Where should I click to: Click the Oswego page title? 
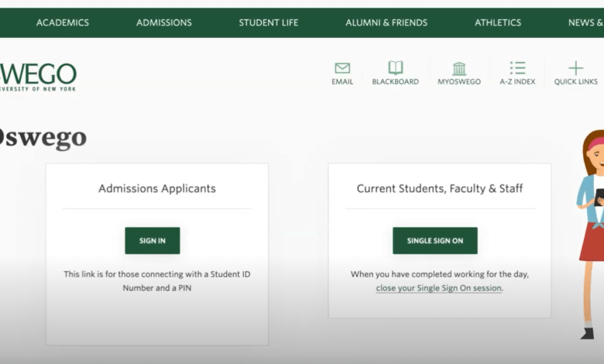click(43, 138)
